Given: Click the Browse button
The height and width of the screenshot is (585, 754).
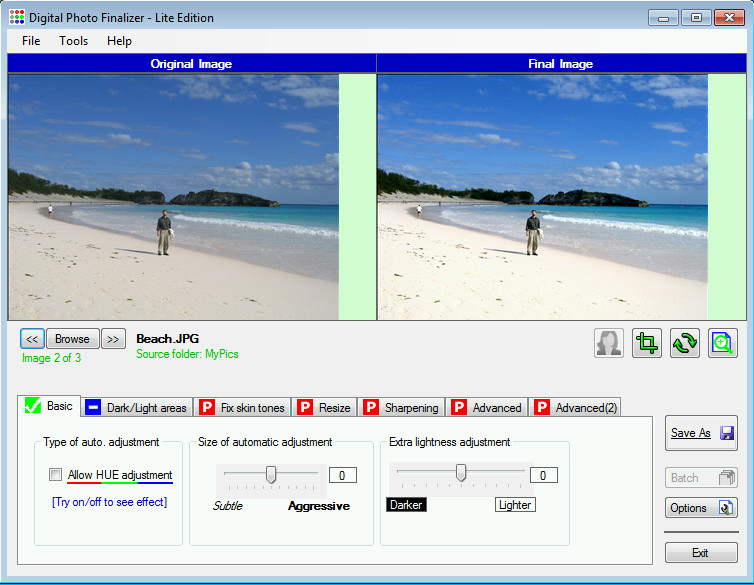Looking at the screenshot, I should (73, 339).
